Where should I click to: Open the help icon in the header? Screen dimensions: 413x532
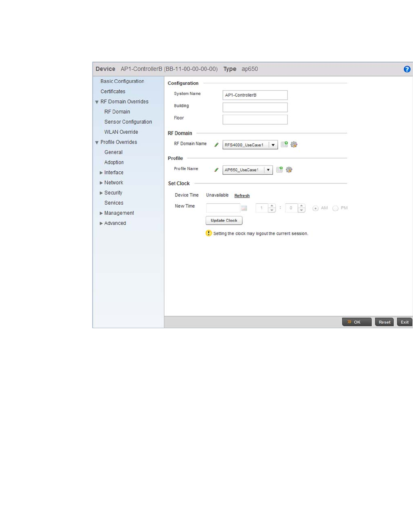tap(407, 69)
